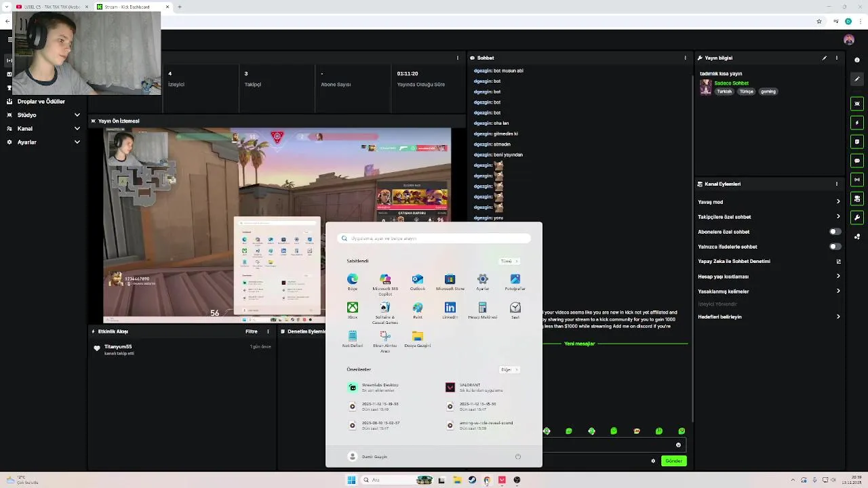Launch Paint from pinned apps
The height and width of the screenshot is (488, 868).
[418, 310]
